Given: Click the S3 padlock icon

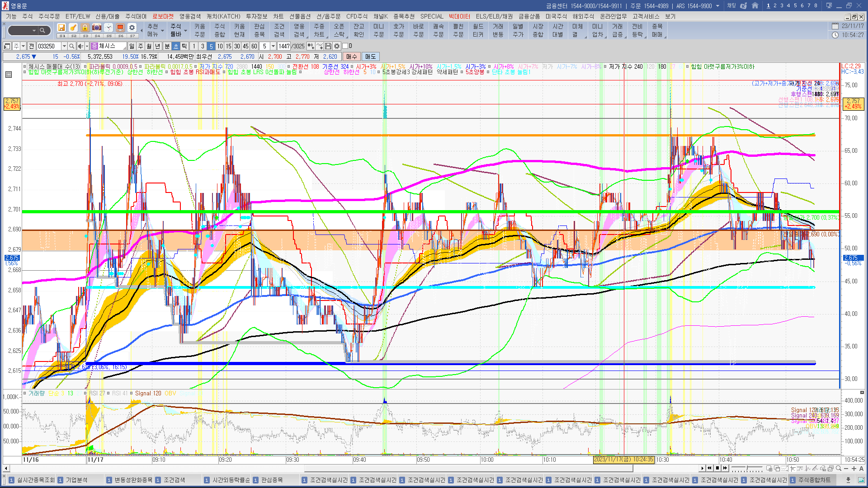Looking at the screenshot, I should pos(85,28).
